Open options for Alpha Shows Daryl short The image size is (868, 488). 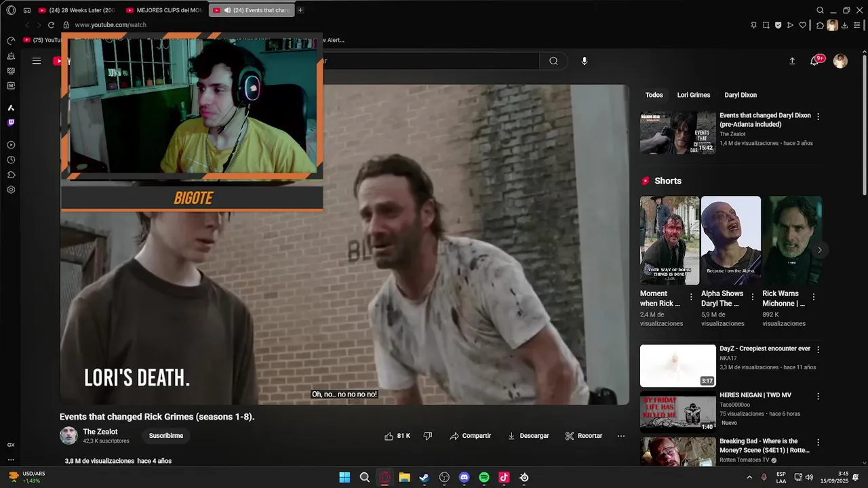(752, 297)
